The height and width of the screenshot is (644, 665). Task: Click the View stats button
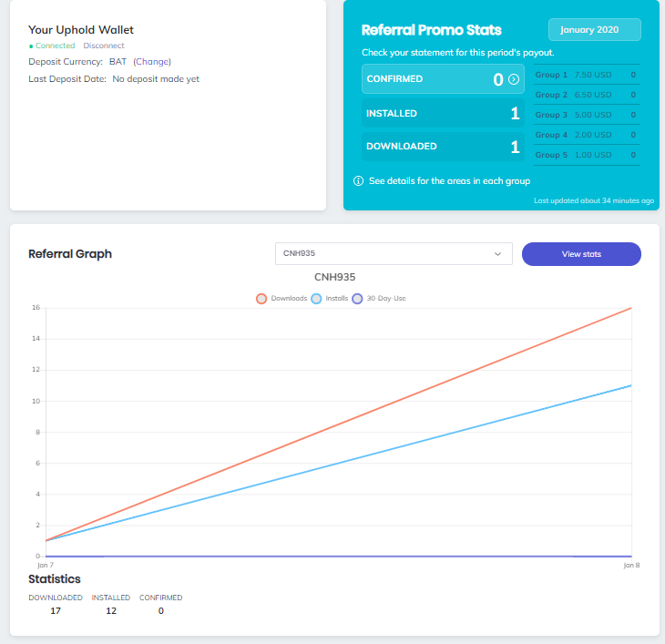tap(581, 254)
